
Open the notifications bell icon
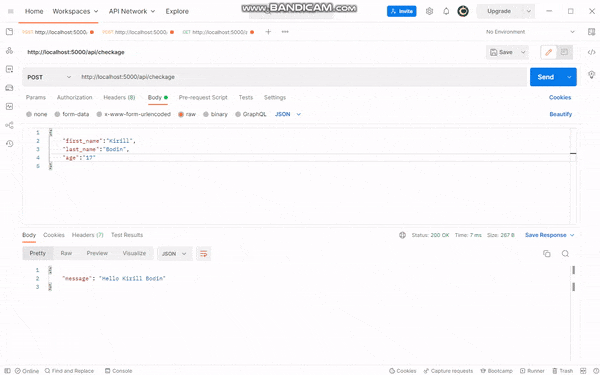click(x=446, y=11)
